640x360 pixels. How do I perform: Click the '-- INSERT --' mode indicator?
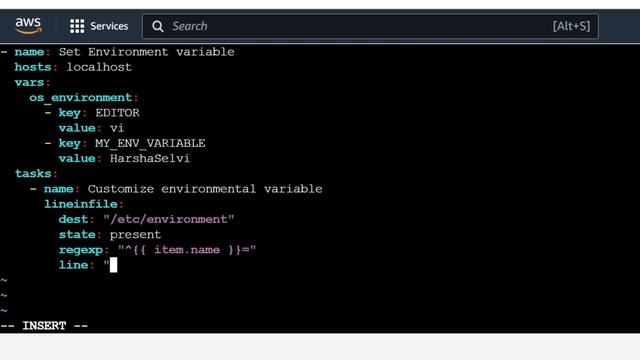(x=44, y=326)
